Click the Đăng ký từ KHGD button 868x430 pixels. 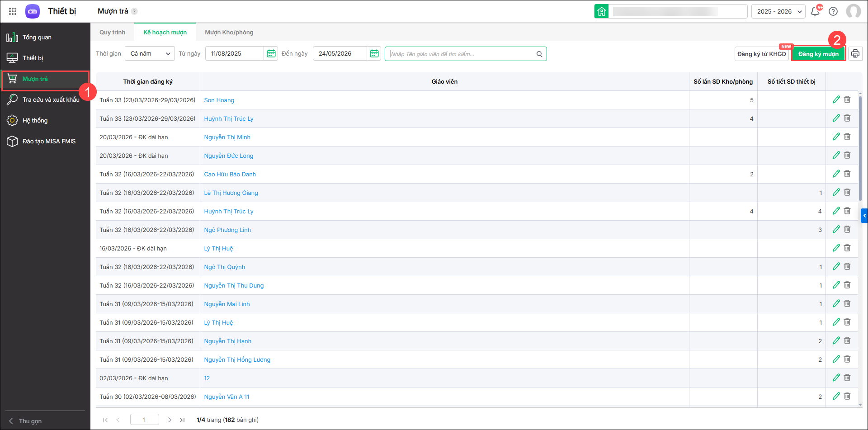tap(761, 54)
